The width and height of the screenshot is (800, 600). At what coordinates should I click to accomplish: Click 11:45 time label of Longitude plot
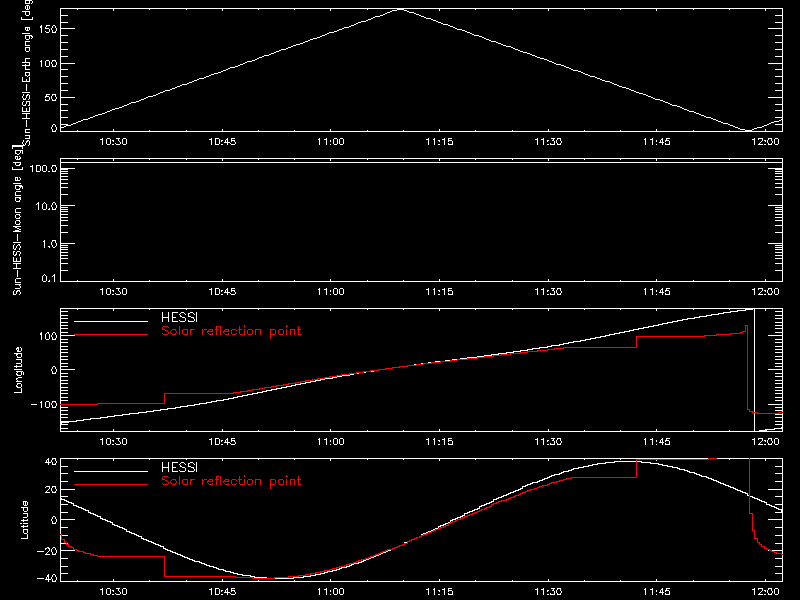(657, 441)
